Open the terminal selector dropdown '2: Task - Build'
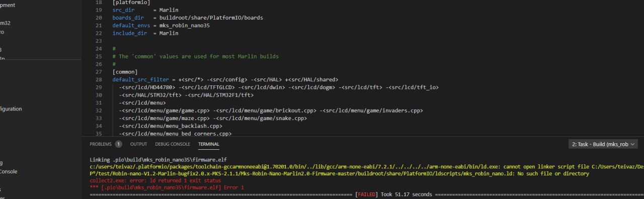The image size is (644, 199). pyautogui.click(x=603, y=144)
